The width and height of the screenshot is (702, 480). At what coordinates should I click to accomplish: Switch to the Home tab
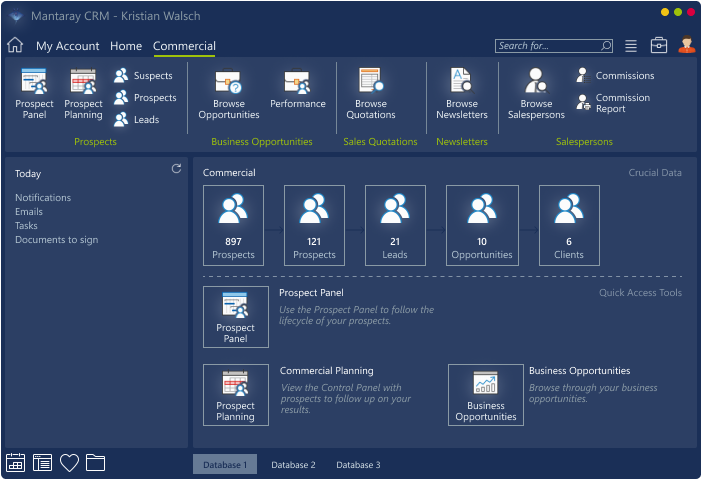coord(126,46)
